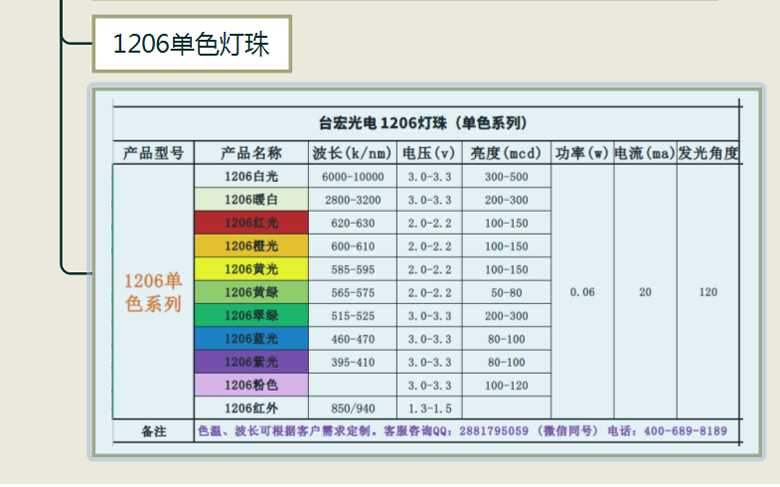Screen dimensions: 780x487
Task: Click the yellow 1206黄光 color cell
Action: pos(252,269)
